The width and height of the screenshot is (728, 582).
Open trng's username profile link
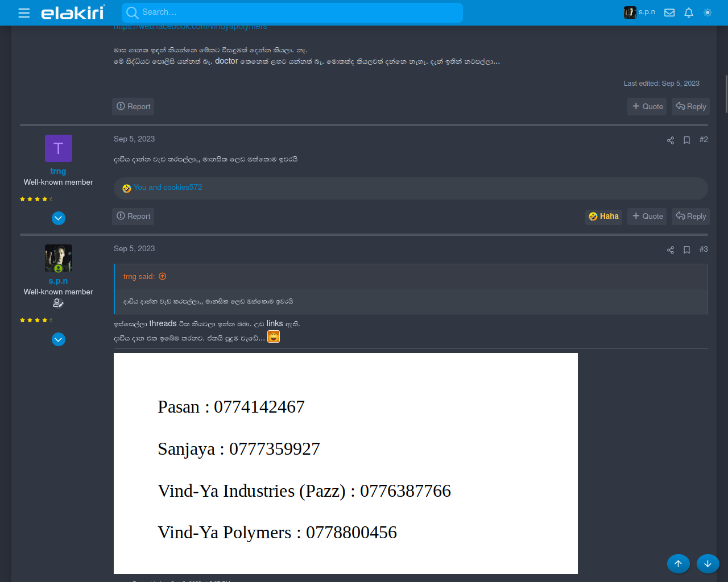tap(58, 171)
